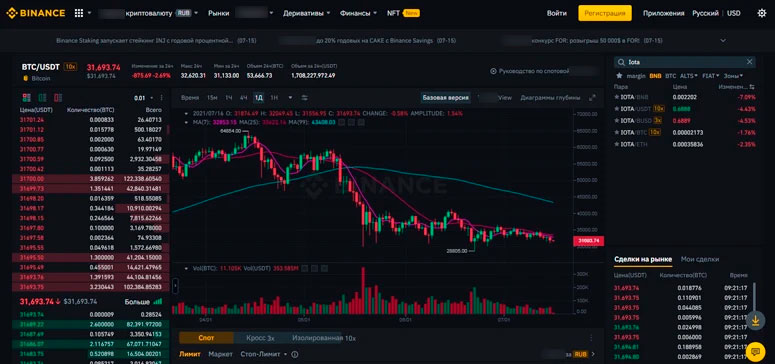
Task: Show combined order book view icon
Action: click(x=26, y=98)
